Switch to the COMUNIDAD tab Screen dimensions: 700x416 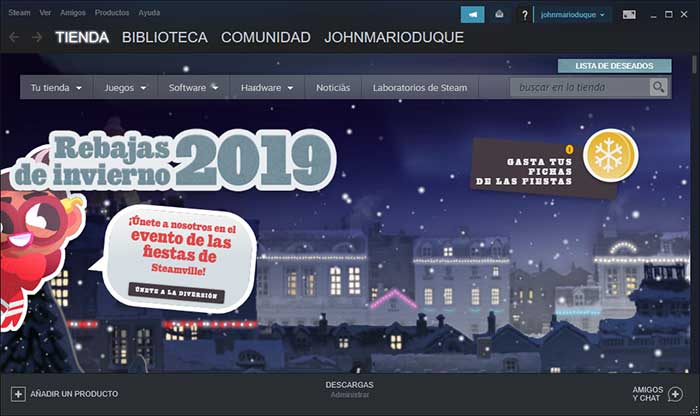[266, 37]
